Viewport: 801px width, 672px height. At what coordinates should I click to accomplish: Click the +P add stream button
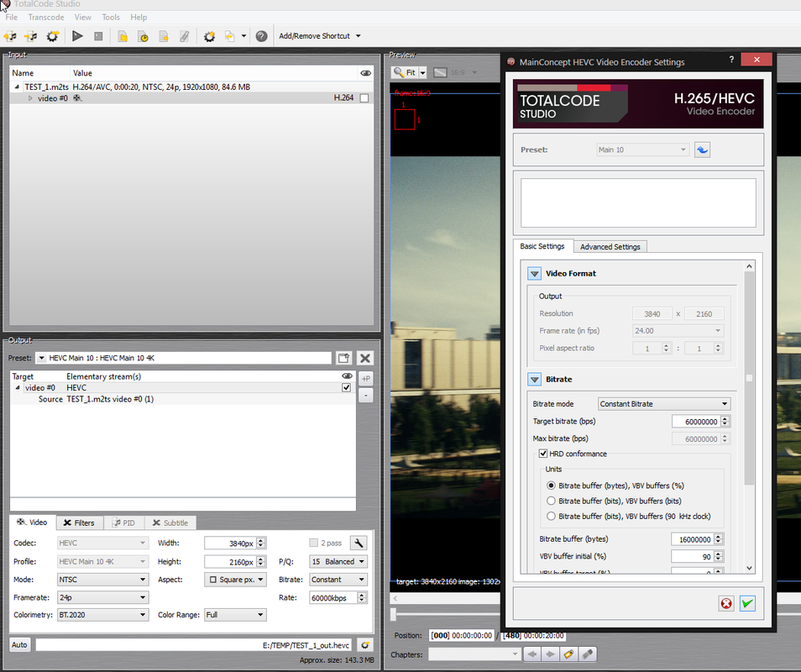(x=366, y=379)
